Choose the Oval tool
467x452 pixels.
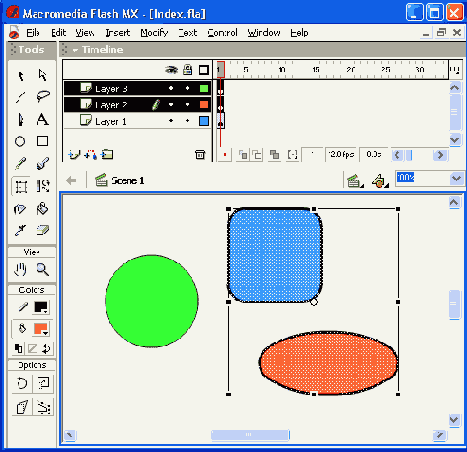(20, 141)
